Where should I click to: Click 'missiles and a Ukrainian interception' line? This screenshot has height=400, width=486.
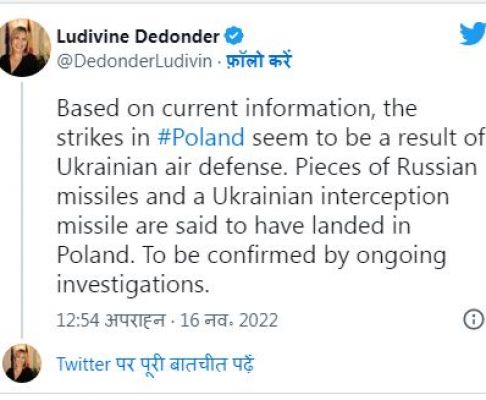tap(253, 197)
